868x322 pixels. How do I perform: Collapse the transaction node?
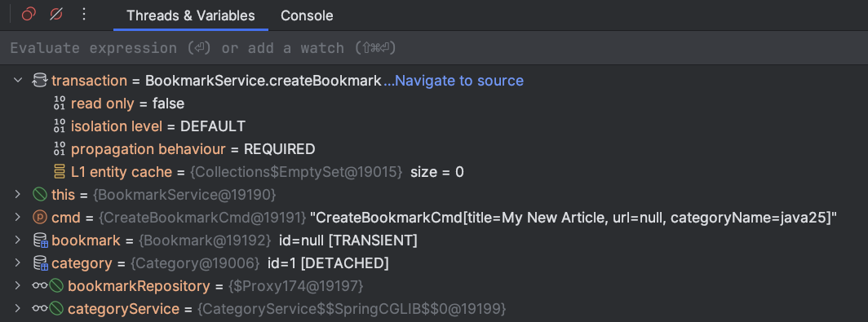pyautogui.click(x=18, y=81)
